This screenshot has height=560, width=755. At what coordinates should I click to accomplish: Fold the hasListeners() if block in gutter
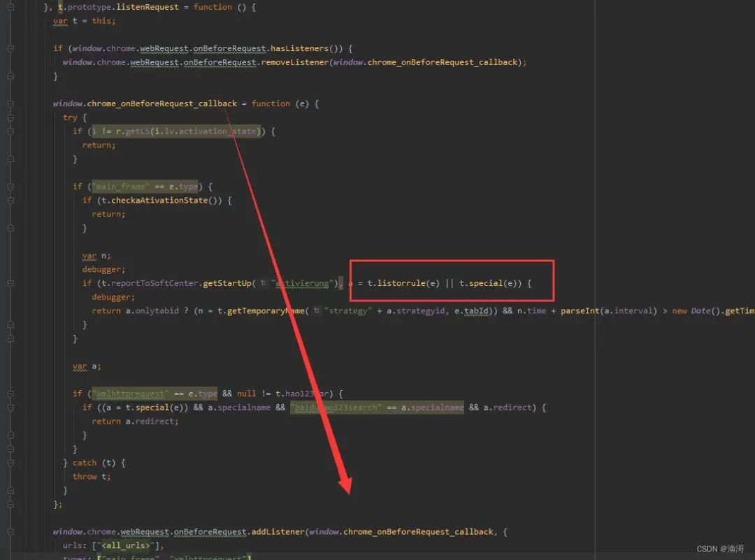10,49
